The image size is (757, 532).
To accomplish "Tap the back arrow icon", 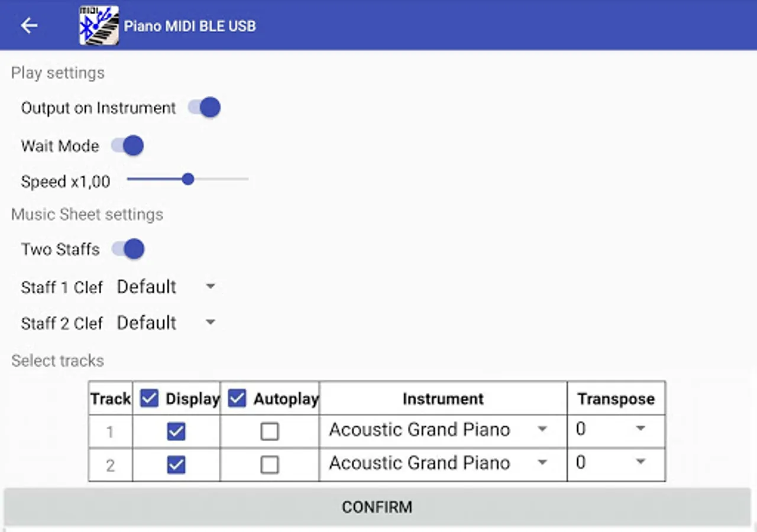I will point(28,25).
